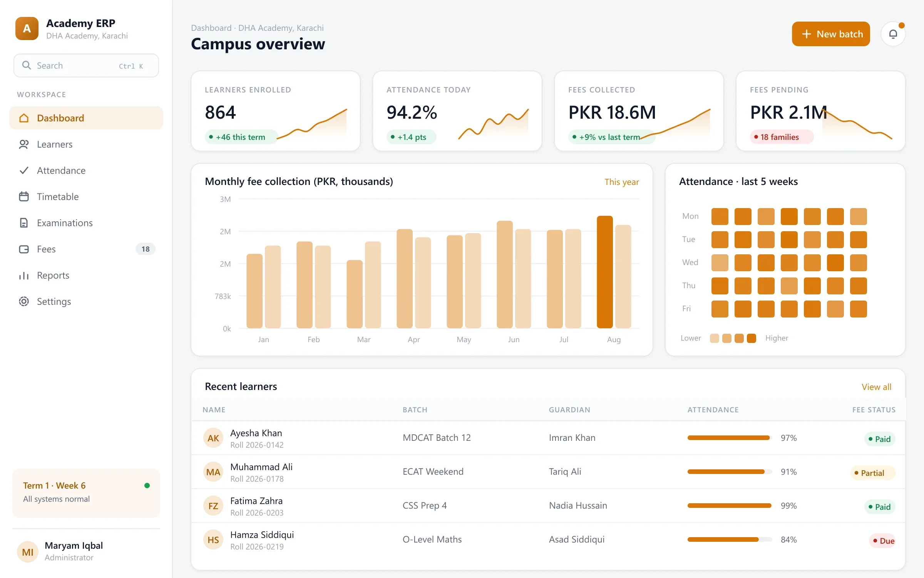This screenshot has height=578, width=924.
Task: Click the darker Jan bar in chart
Action: click(254, 291)
